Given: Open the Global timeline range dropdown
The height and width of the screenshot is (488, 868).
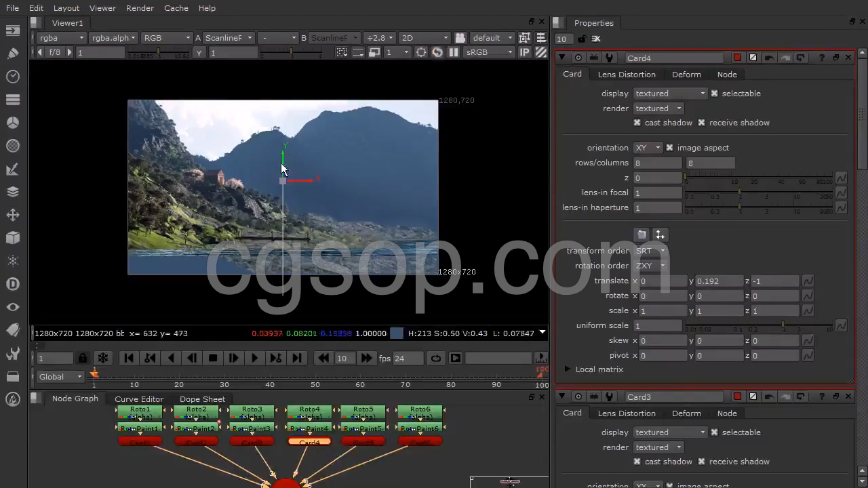Looking at the screenshot, I should [x=60, y=377].
